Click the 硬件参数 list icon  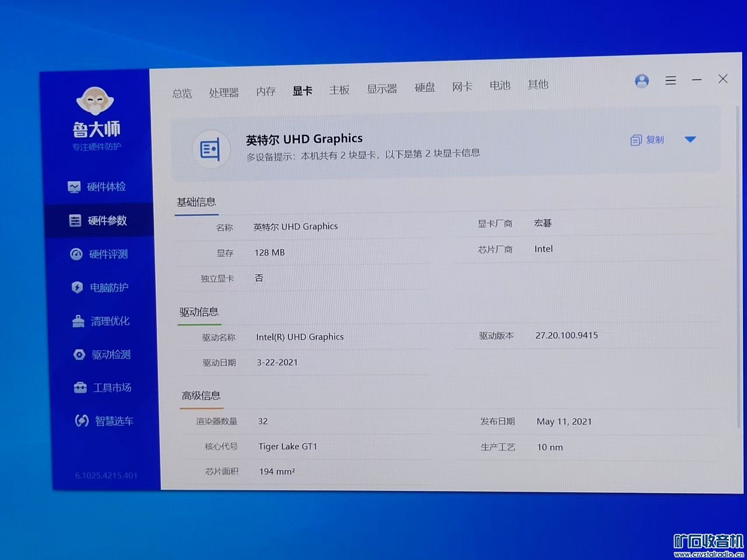tap(75, 220)
